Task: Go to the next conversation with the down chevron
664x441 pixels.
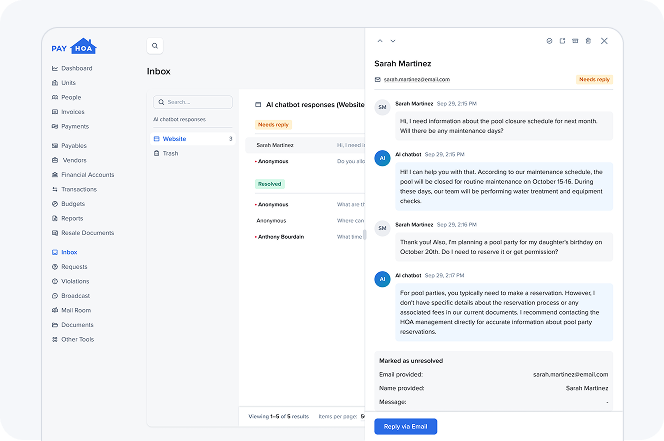Action: (x=393, y=41)
